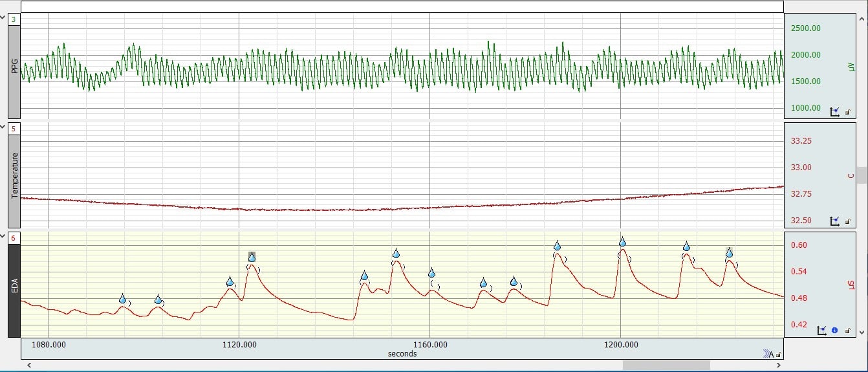868x372 pixels.
Task: Click the horizontal scrollbar right arrow
Action: [x=779, y=366]
